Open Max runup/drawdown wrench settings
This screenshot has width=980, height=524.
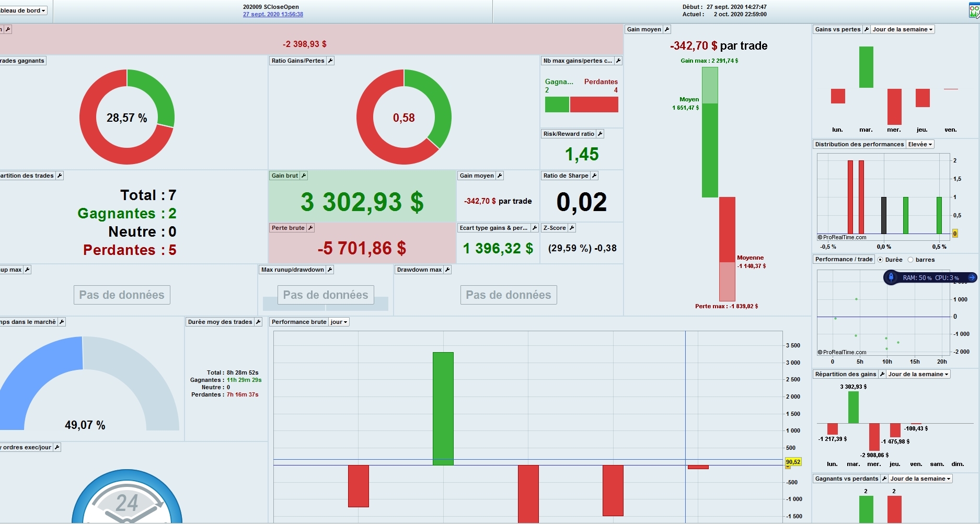(330, 270)
